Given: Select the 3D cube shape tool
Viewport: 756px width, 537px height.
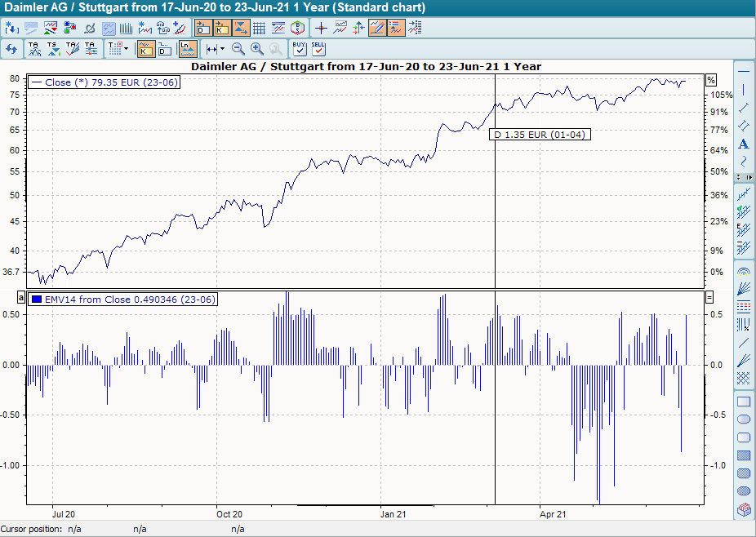Looking at the screenshot, I should [743, 511].
